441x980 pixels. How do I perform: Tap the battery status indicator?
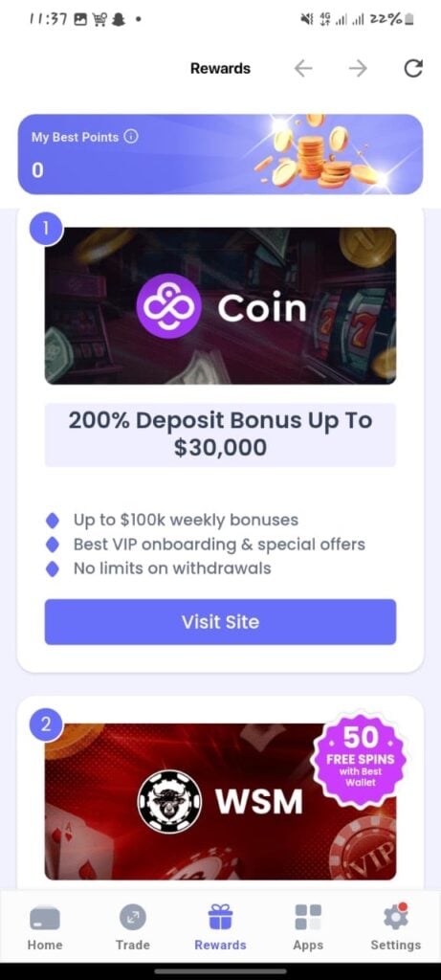(x=408, y=19)
